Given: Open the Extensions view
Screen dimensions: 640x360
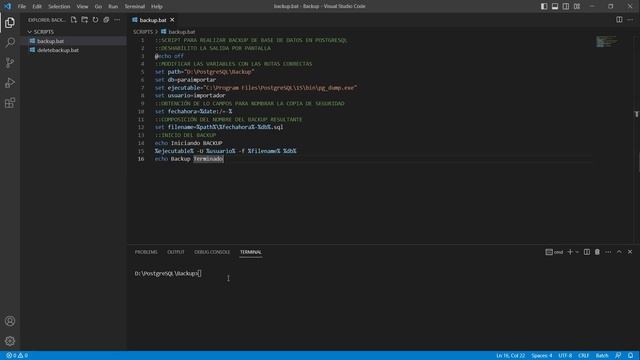Looking at the screenshot, I should point(10,102).
